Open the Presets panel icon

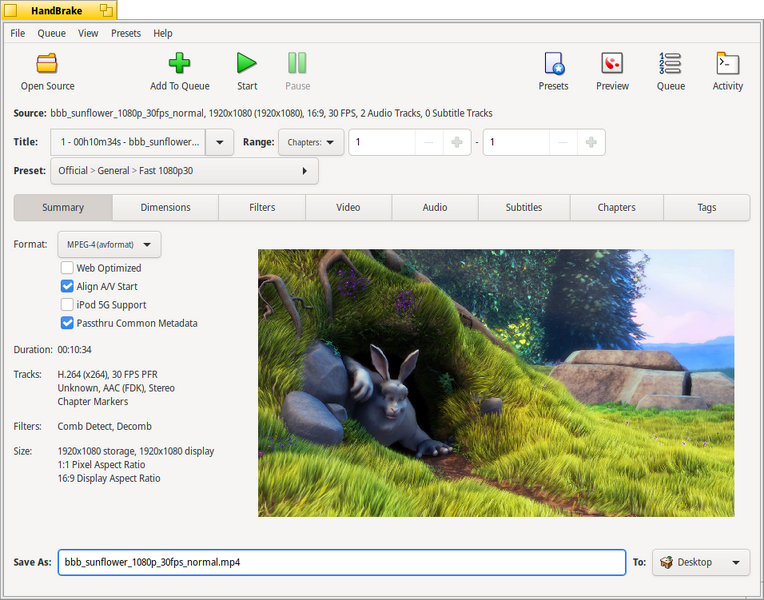point(554,63)
